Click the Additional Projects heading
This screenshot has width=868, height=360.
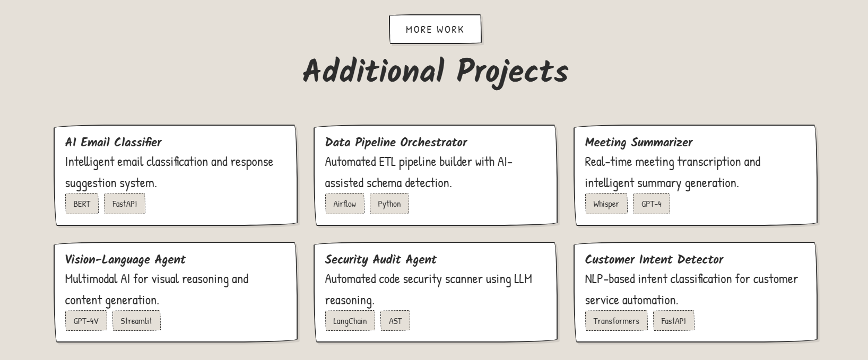435,71
